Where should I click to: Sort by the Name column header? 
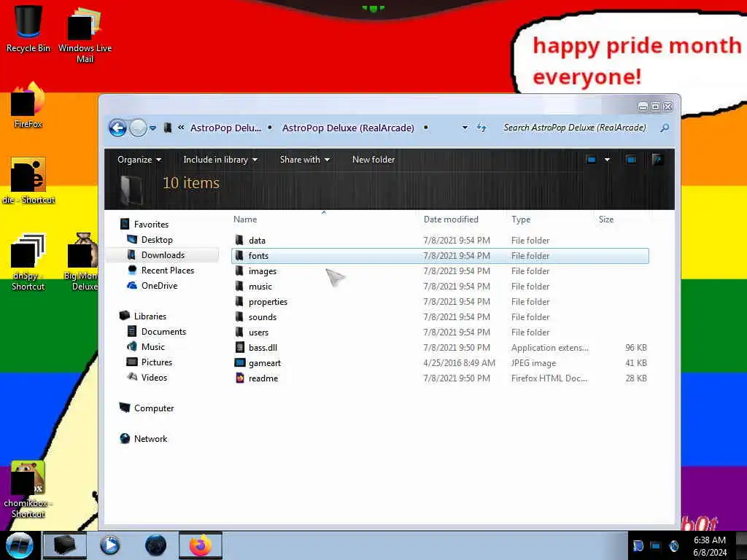coord(245,219)
